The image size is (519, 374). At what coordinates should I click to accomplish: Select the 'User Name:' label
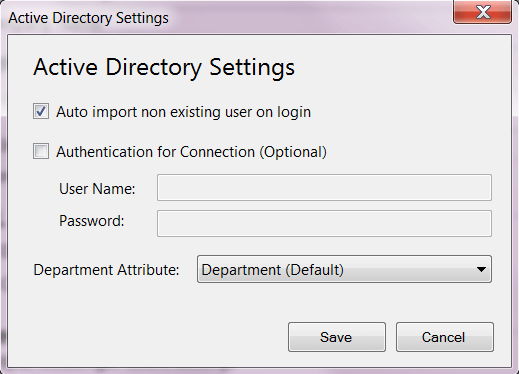point(97,189)
